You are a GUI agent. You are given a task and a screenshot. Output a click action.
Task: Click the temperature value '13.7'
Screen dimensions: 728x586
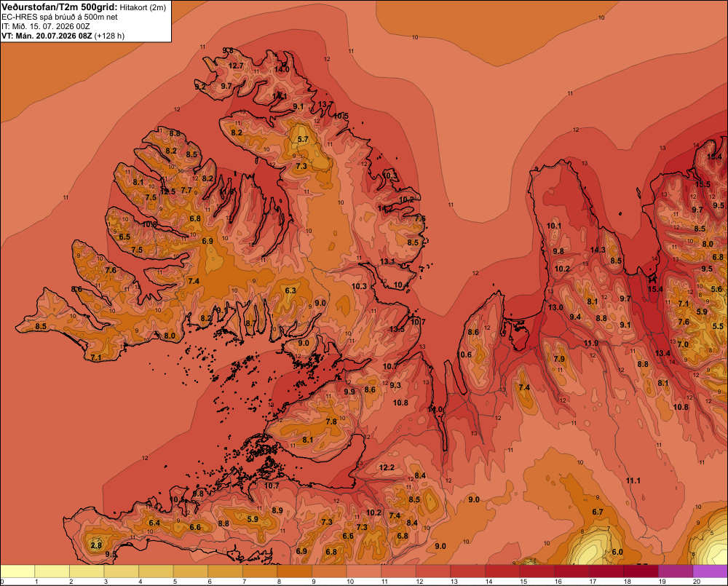point(326,104)
